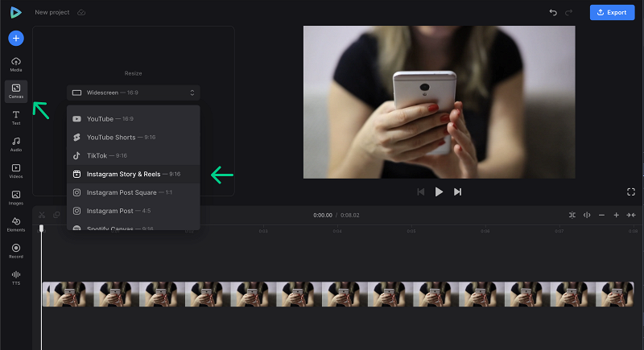
Task: Skip to the start of the video
Action: tap(420, 191)
